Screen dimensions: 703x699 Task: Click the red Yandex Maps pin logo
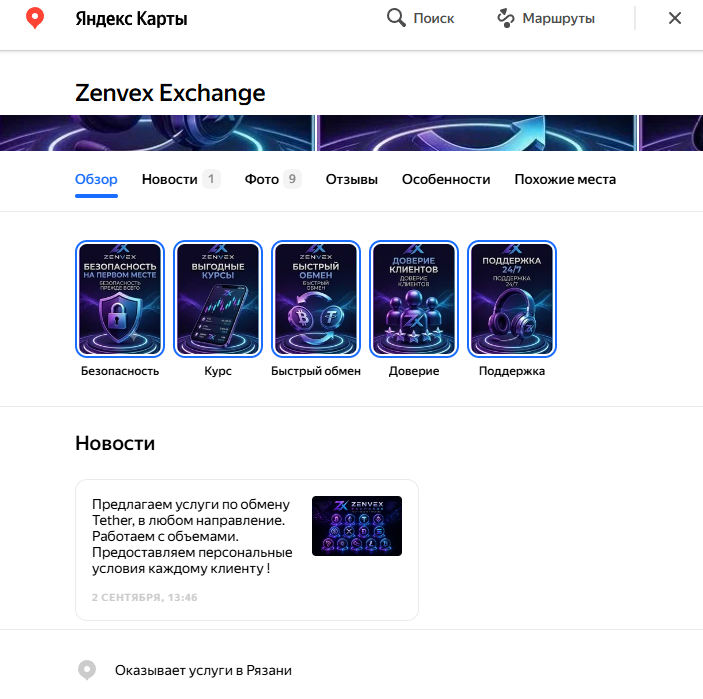pyautogui.click(x=35, y=18)
